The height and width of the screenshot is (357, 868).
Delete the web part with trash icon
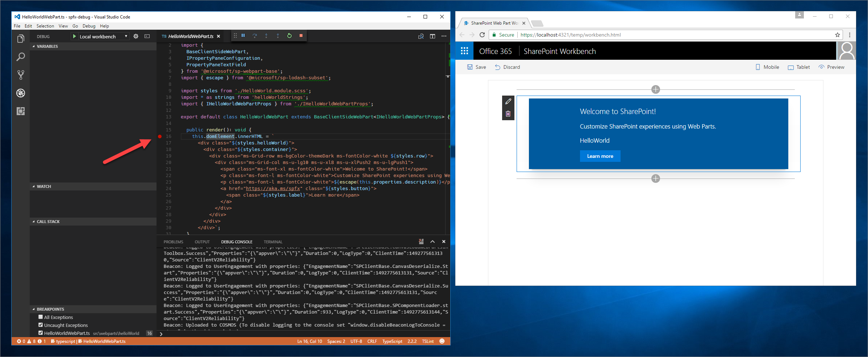pyautogui.click(x=508, y=114)
